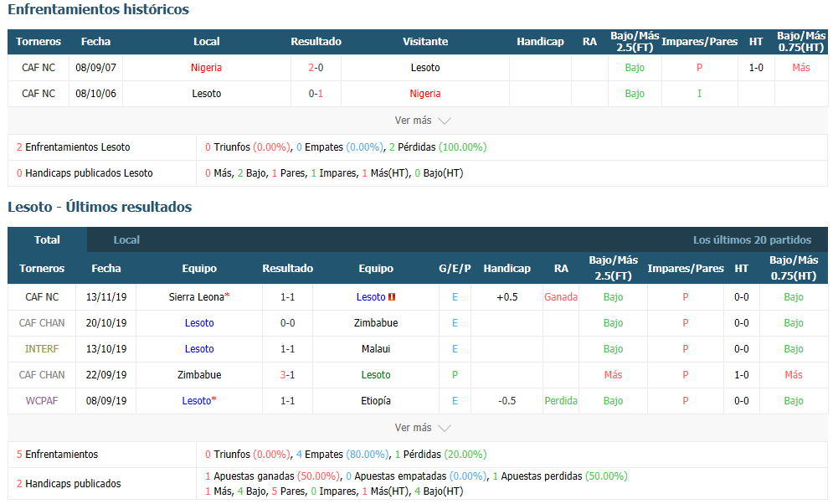
Task: Click INTERF tournament label
Action: tap(41, 349)
